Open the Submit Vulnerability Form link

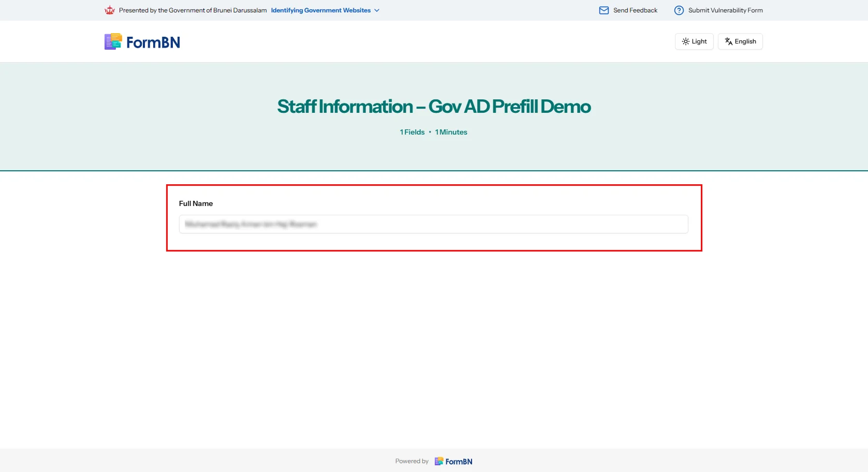(725, 10)
